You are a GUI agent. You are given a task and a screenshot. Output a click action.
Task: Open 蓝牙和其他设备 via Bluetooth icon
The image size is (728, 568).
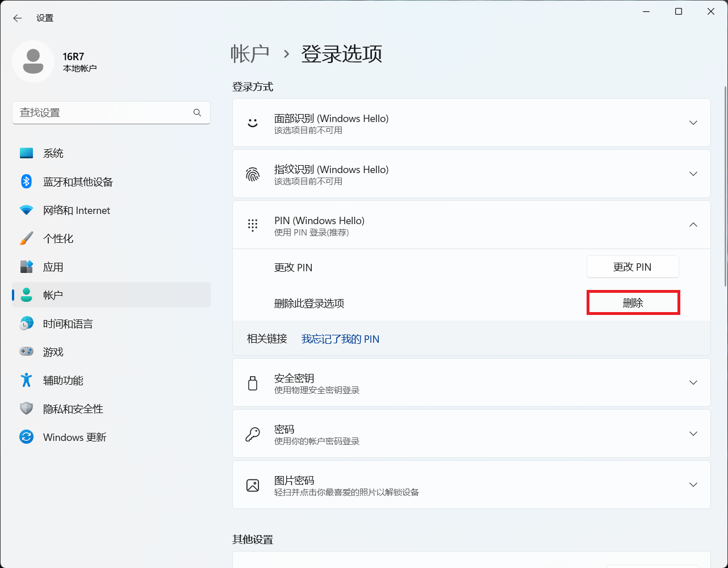point(26,182)
